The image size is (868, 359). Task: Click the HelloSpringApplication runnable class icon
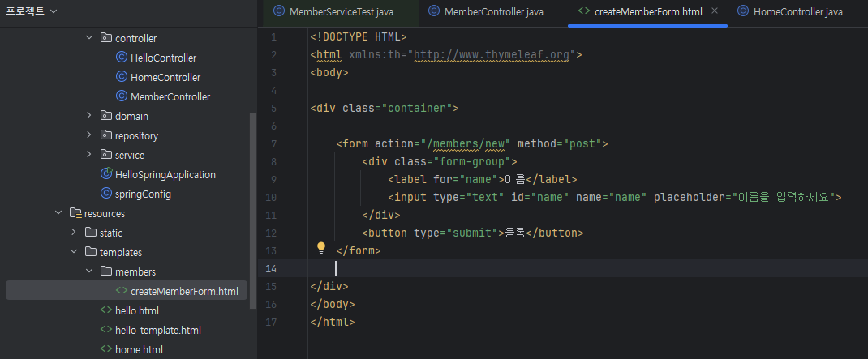click(106, 174)
